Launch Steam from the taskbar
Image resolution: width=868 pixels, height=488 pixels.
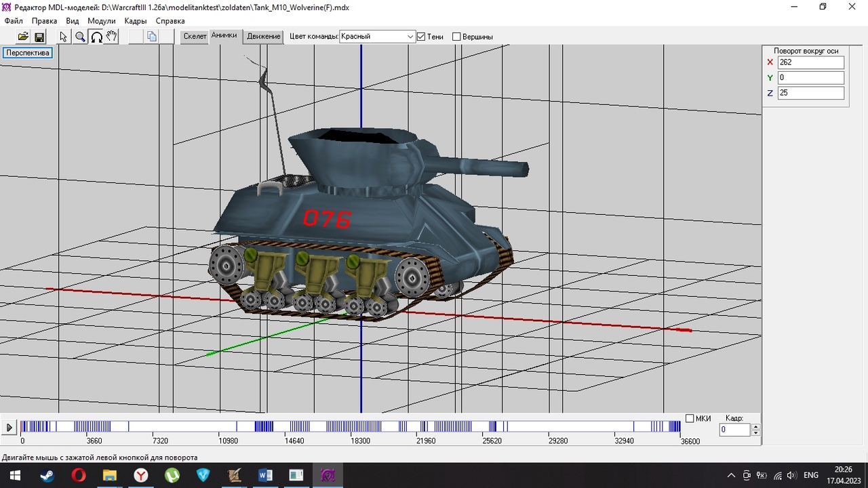pos(47,475)
